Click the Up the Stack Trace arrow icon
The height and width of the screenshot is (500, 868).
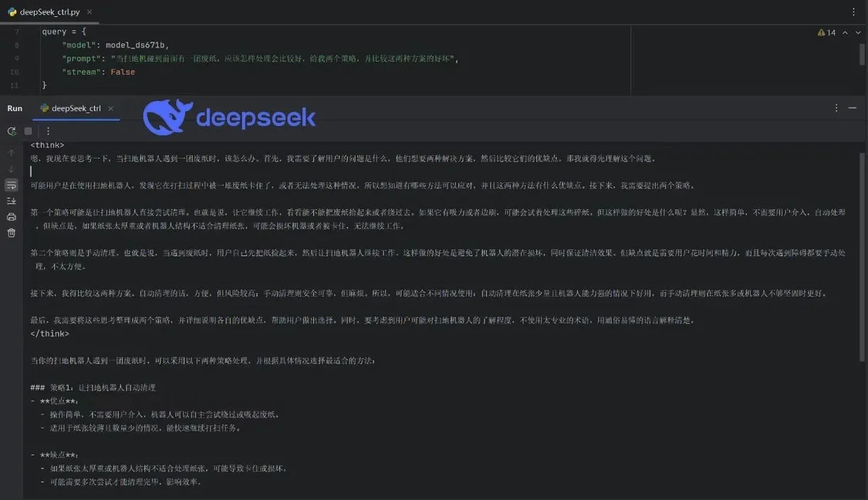point(10,152)
